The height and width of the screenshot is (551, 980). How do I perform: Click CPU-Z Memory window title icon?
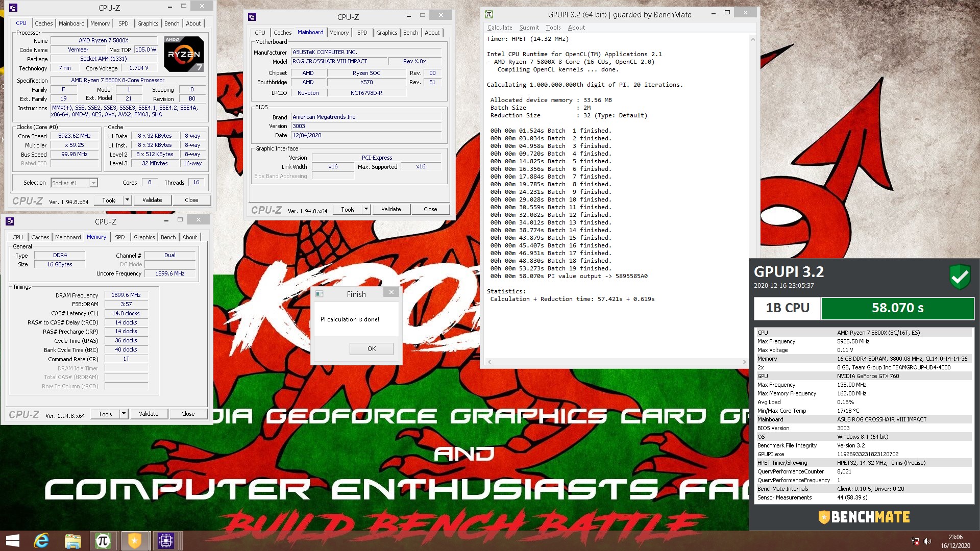point(10,221)
